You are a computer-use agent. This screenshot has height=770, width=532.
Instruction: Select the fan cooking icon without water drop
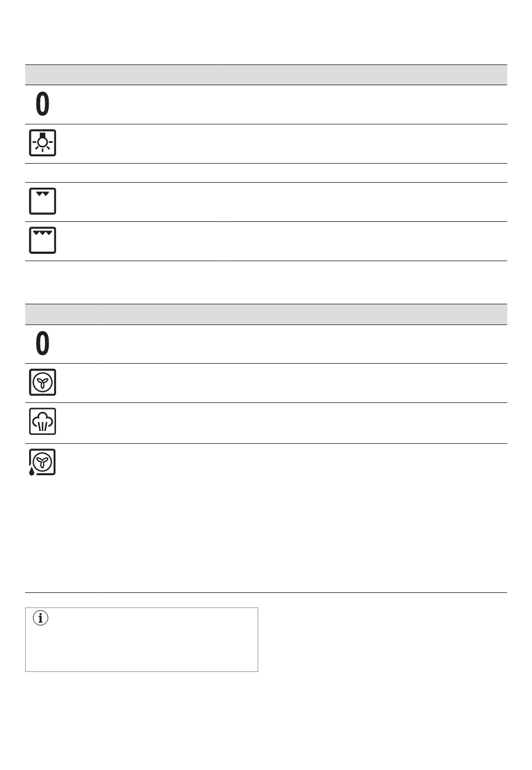tap(43, 383)
